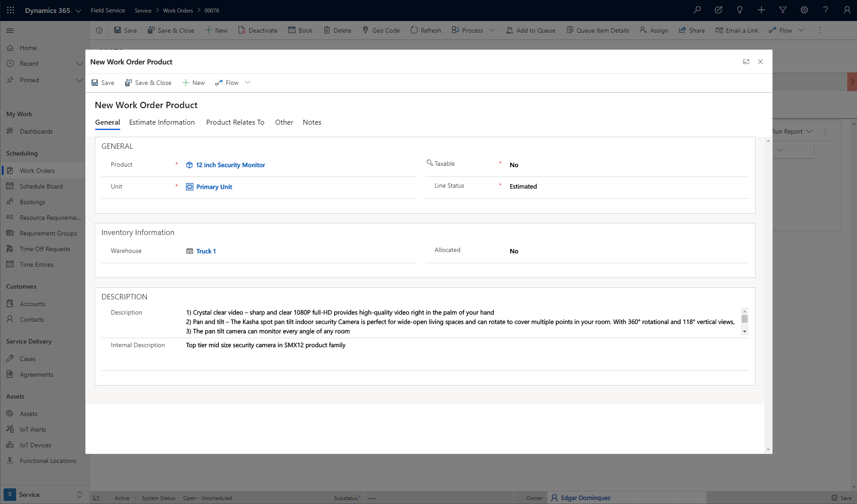Screen dimensions: 857x504
Task: Expand the Flow dropdown in dialog toolbar
Action: pos(248,83)
